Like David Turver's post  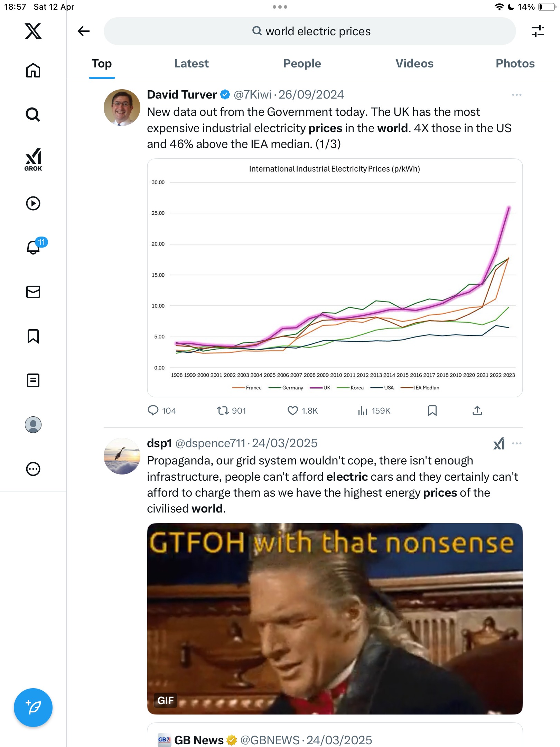[302, 411]
